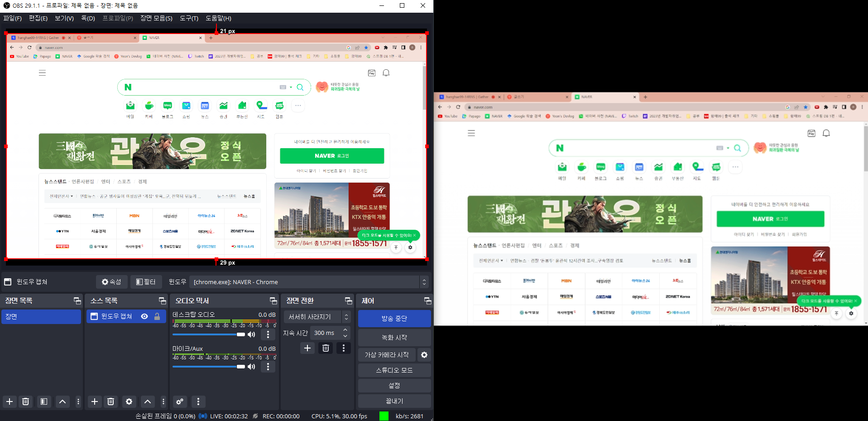Image resolution: width=868 pixels, height=421 pixels.
Task: Toggle visibility eye of 윈도우 캡쳐 source
Action: tap(144, 316)
